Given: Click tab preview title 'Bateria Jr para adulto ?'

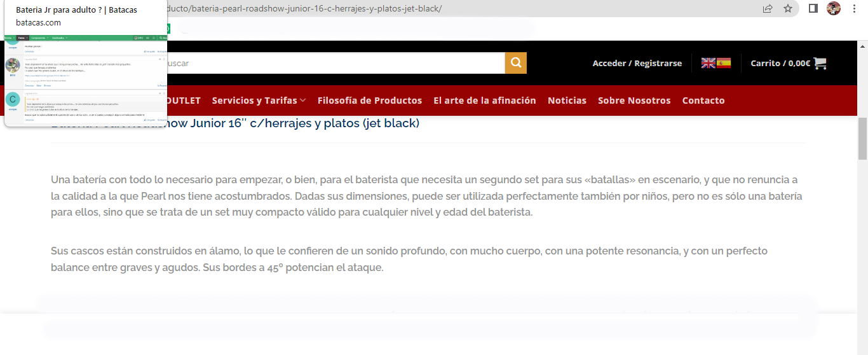Looking at the screenshot, I should [x=76, y=10].
